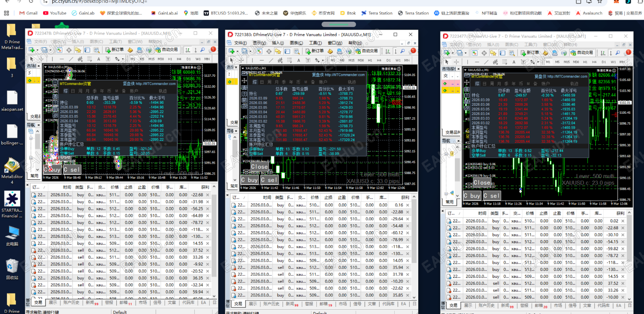Open the red notification bubble in 7223477 window

628,52
